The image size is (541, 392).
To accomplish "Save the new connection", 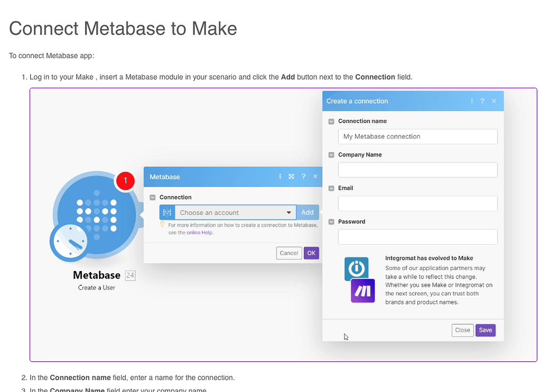I will click(485, 330).
